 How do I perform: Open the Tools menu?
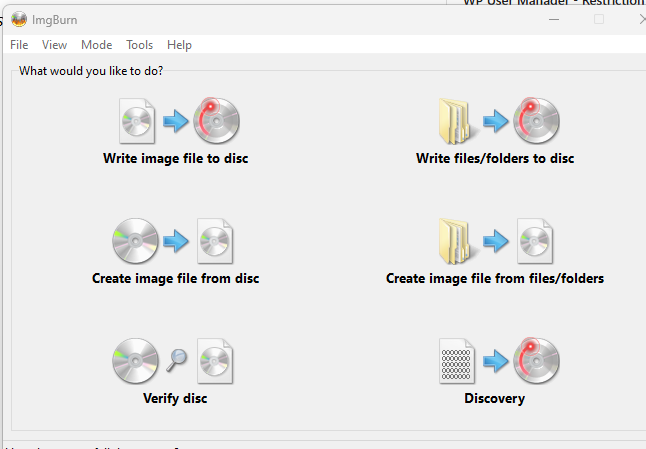pos(139,44)
